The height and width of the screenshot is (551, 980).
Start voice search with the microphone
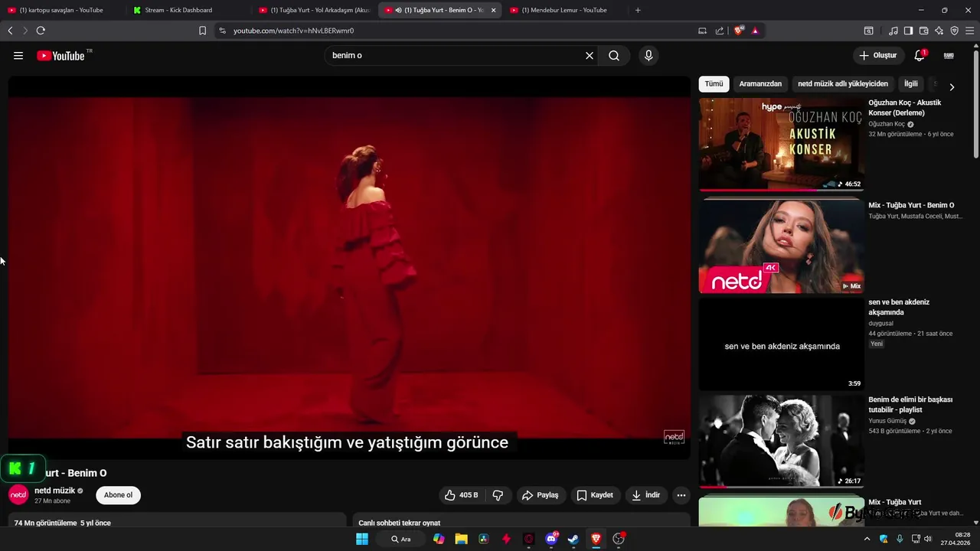tap(648, 56)
